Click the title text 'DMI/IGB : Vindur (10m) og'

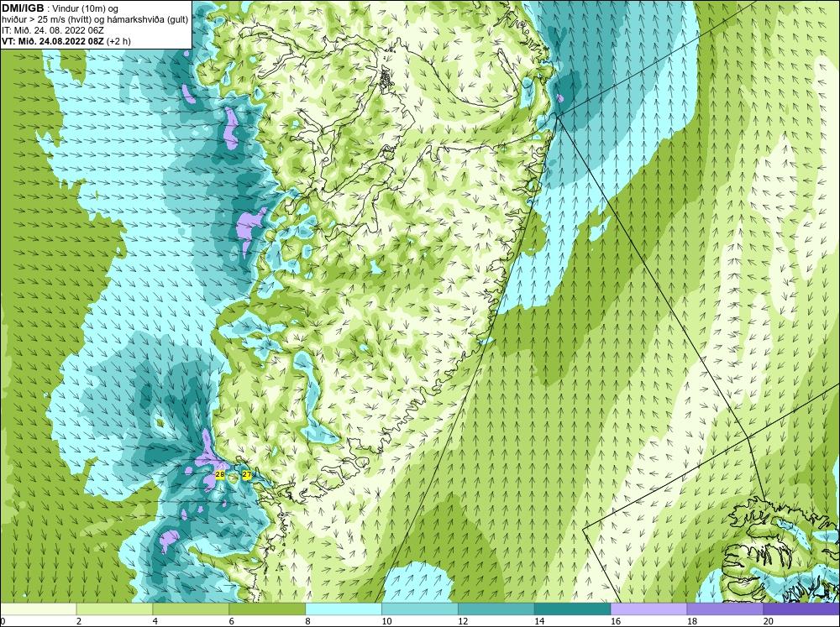tap(60, 8)
